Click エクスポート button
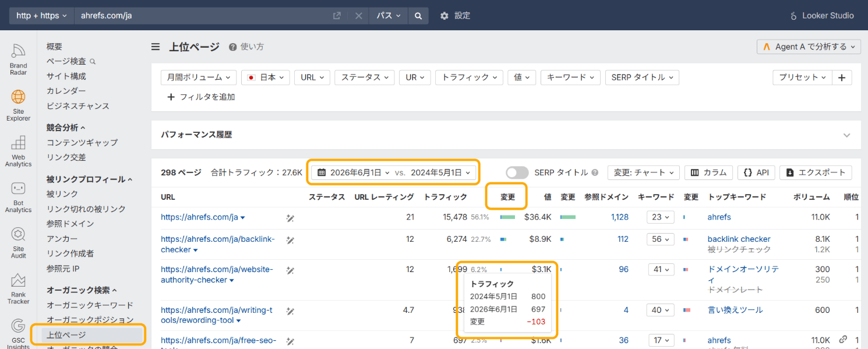The image size is (868, 349). pyautogui.click(x=816, y=172)
